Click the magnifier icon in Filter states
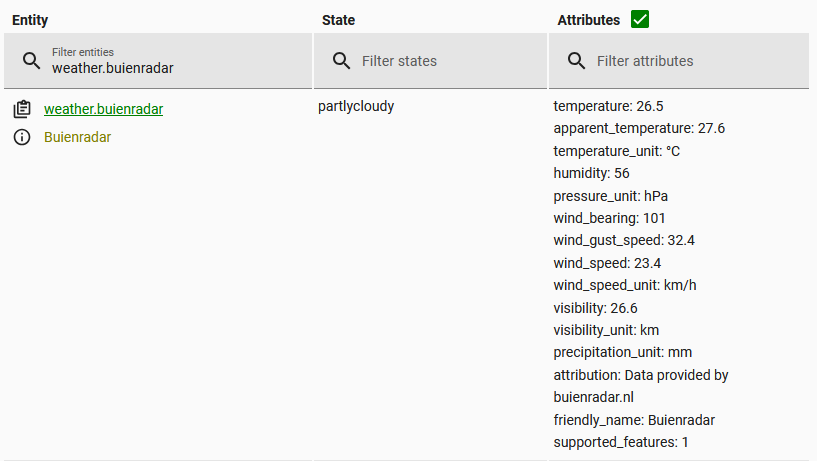Image resolution: width=817 pixels, height=461 pixels. pos(341,60)
